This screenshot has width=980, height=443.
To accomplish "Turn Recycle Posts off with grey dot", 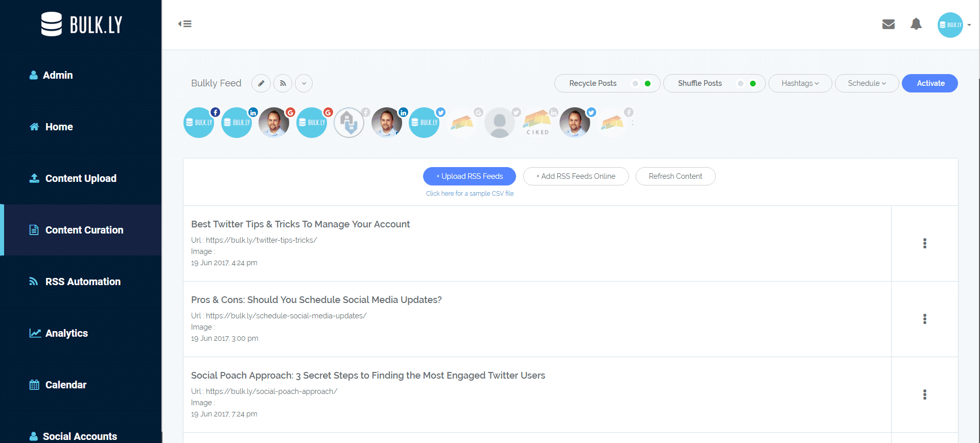I will 635,83.
